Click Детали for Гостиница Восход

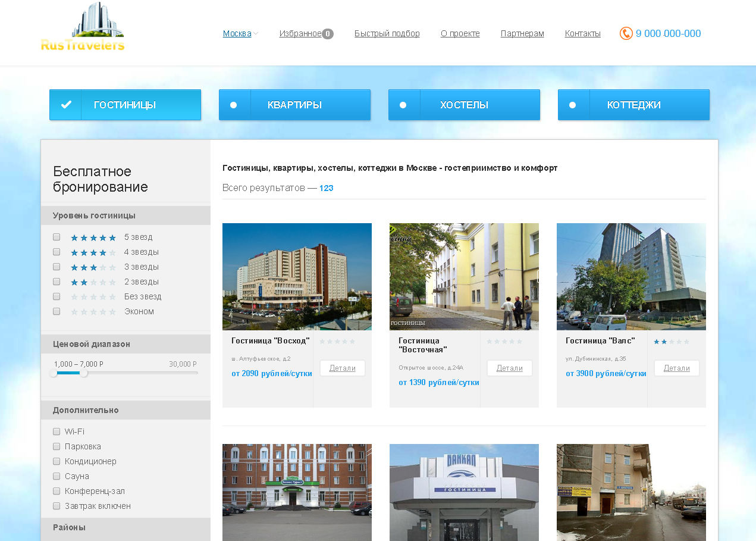[x=342, y=368]
